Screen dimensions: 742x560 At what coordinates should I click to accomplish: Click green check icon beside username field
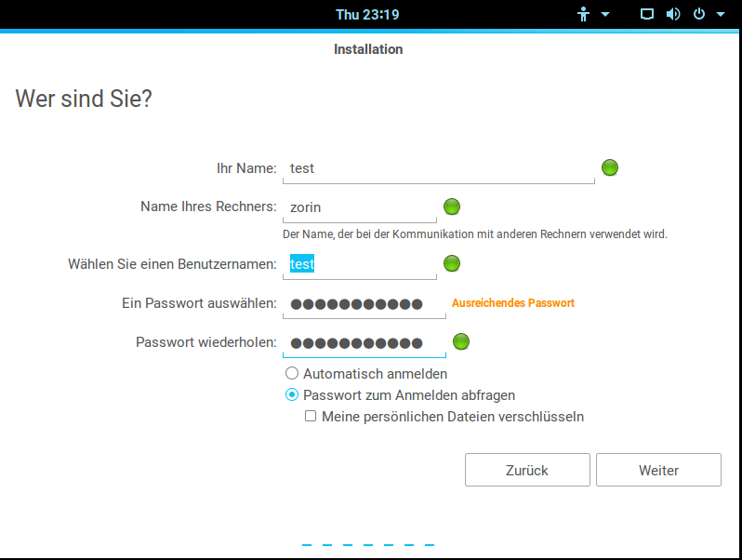[x=452, y=263]
